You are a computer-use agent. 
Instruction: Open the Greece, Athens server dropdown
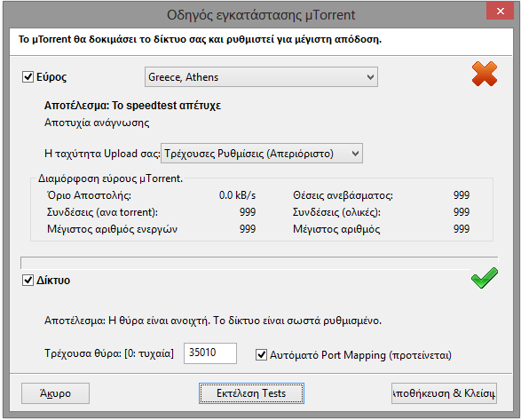[x=261, y=77]
